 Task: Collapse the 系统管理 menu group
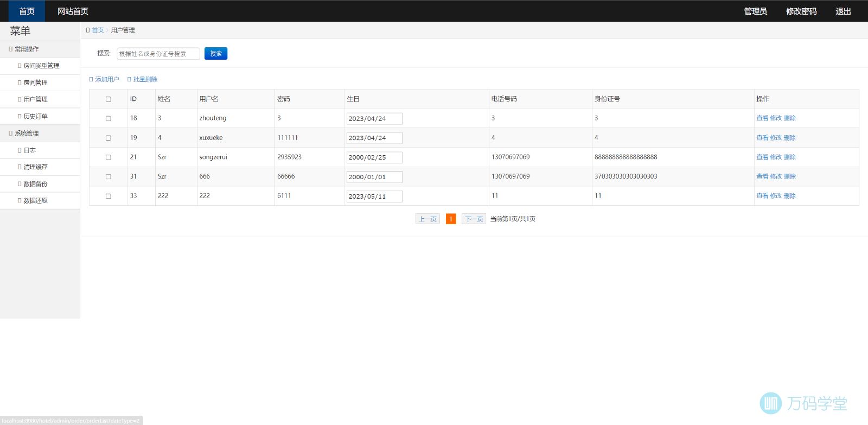click(40, 133)
